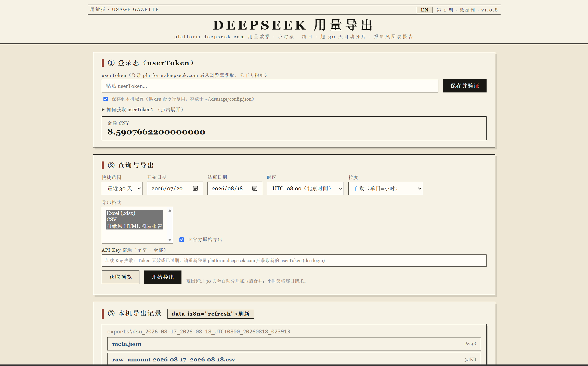588x366 pixels.
Task: Click the 保存并验证 button
Action: pos(465,86)
